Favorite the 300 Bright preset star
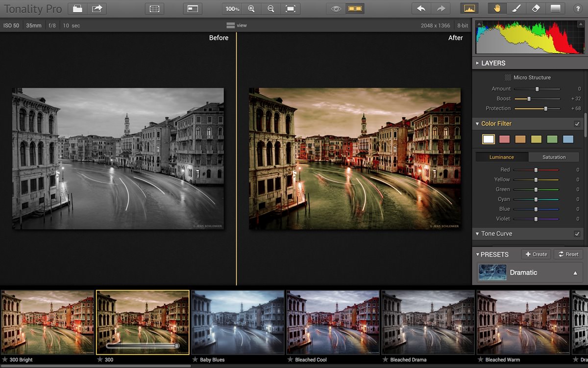Screen dimensions: 588x368 pos(4,360)
